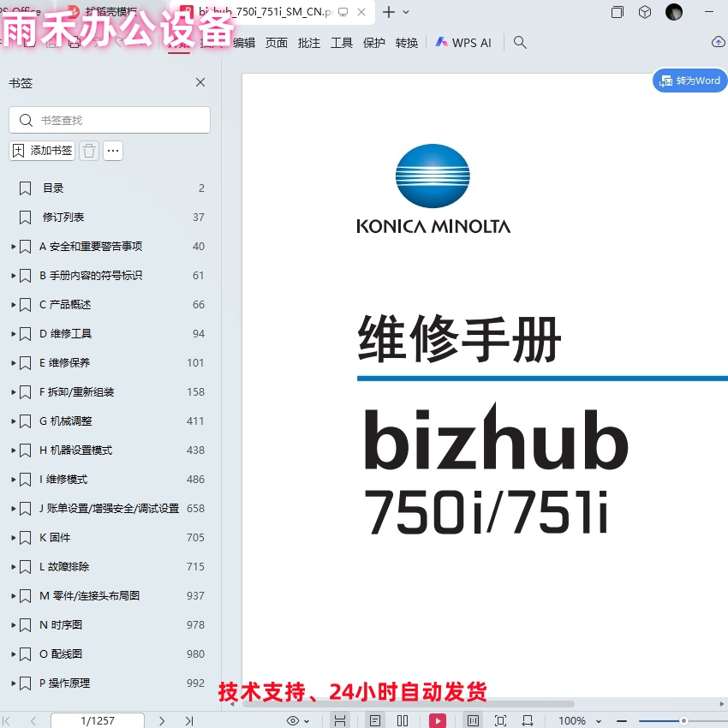Go to next page arrow

point(162,720)
